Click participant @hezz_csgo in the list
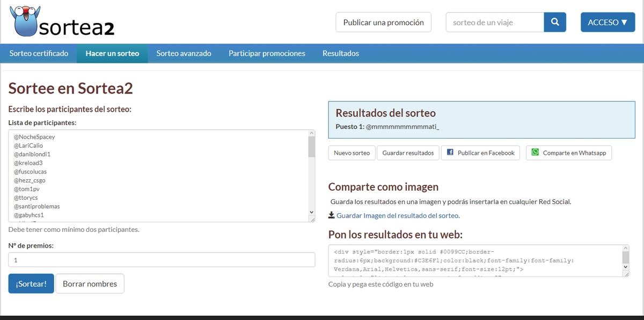644x320 pixels. click(30, 180)
